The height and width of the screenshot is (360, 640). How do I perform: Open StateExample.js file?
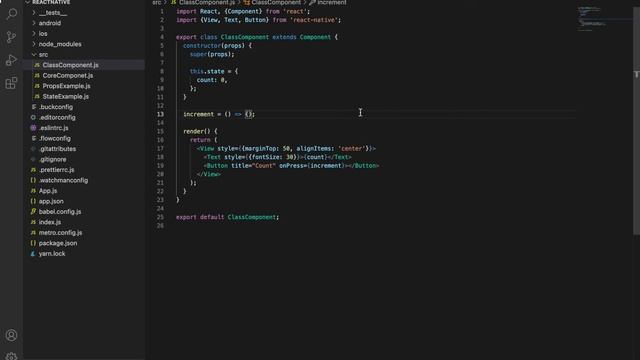(66, 96)
